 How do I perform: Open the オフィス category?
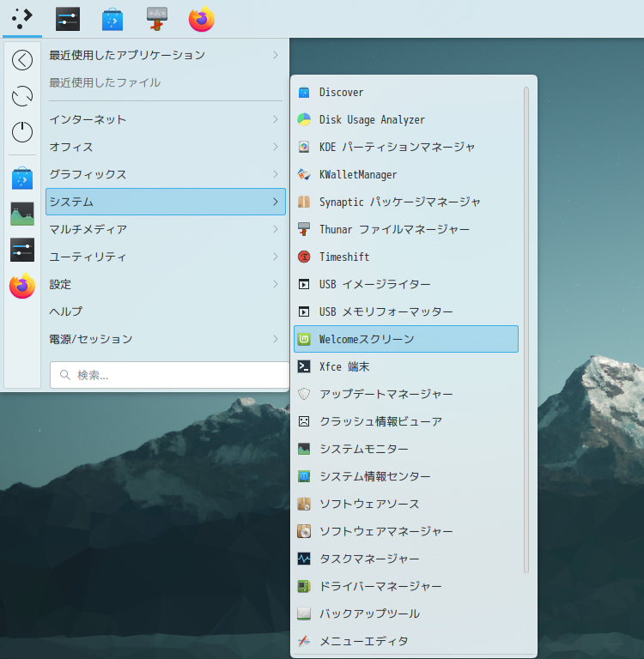pos(71,147)
